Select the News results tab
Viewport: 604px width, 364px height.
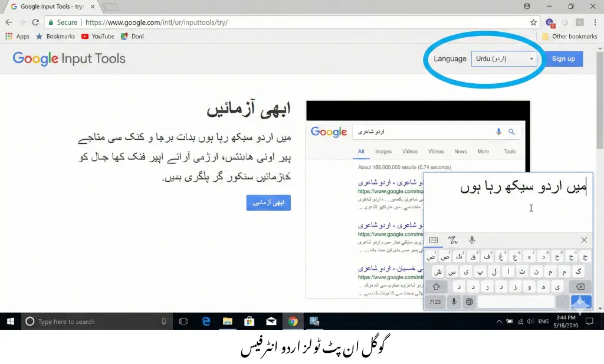461,152
